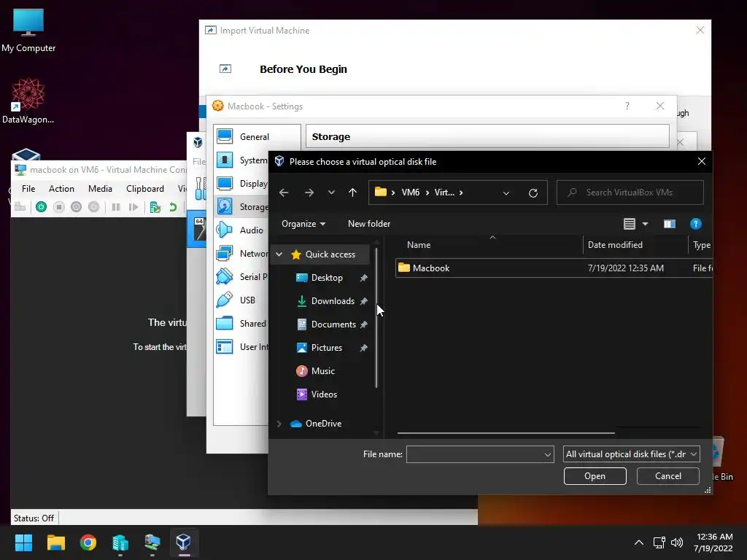Open Downloads in navigation pane
Viewport: 747px width, 560px height.
pyautogui.click(x=333, y=301)
